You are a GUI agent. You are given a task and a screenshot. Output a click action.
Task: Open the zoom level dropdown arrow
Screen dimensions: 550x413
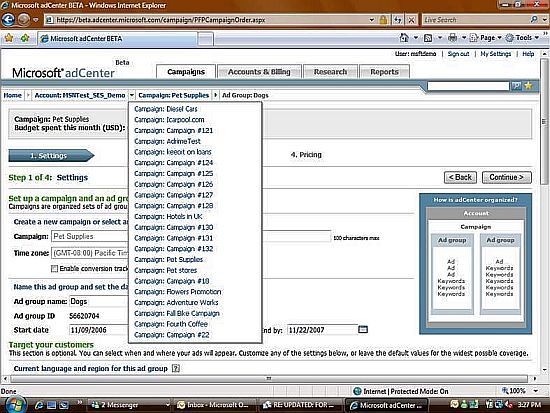(x=536, y=391)
